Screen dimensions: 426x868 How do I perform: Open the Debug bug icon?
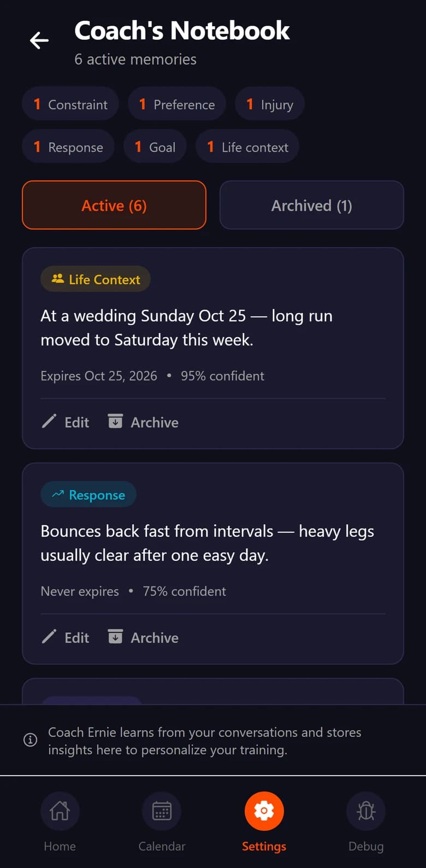(366, 811)
